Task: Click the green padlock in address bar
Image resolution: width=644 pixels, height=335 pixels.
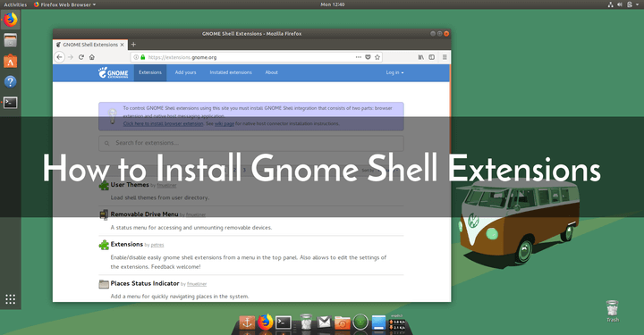Action: (143, 57)
